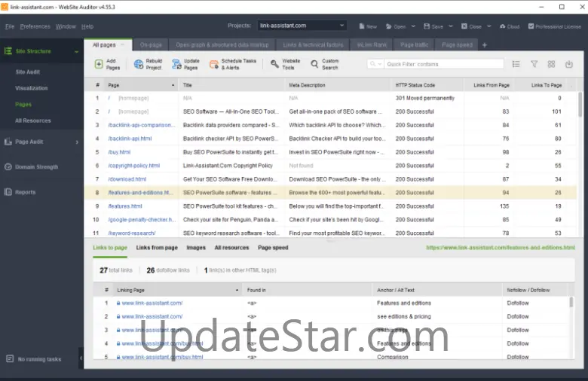Open Site Structure sidebar section

click(x=41, y=51)
